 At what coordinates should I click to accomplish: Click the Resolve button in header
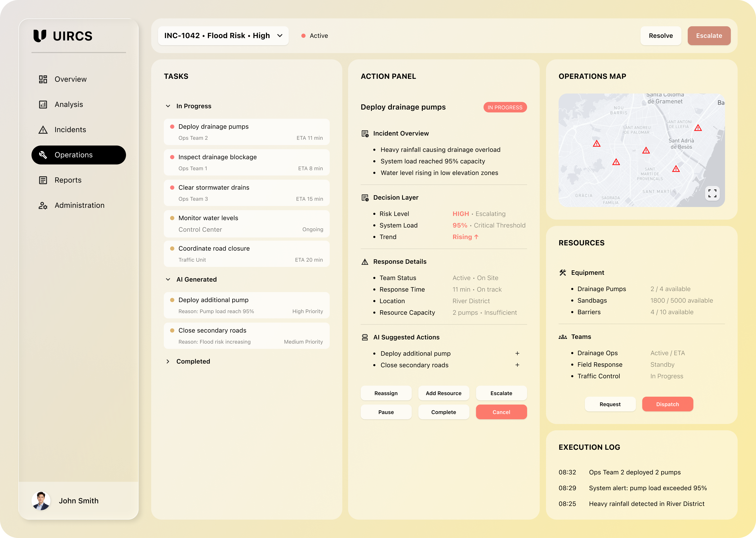660,36
